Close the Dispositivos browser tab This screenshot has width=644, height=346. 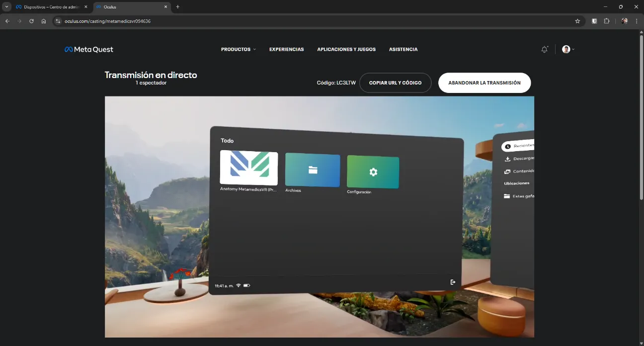coord(85,7)
